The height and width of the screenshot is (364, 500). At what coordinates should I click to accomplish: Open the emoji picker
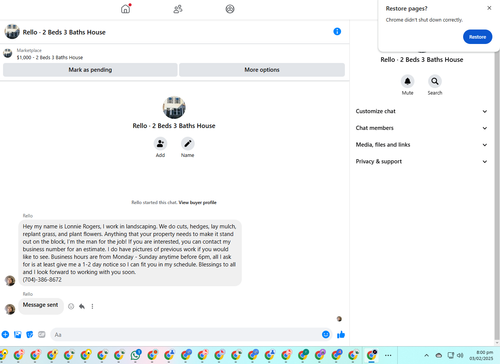tap(326, 334)
